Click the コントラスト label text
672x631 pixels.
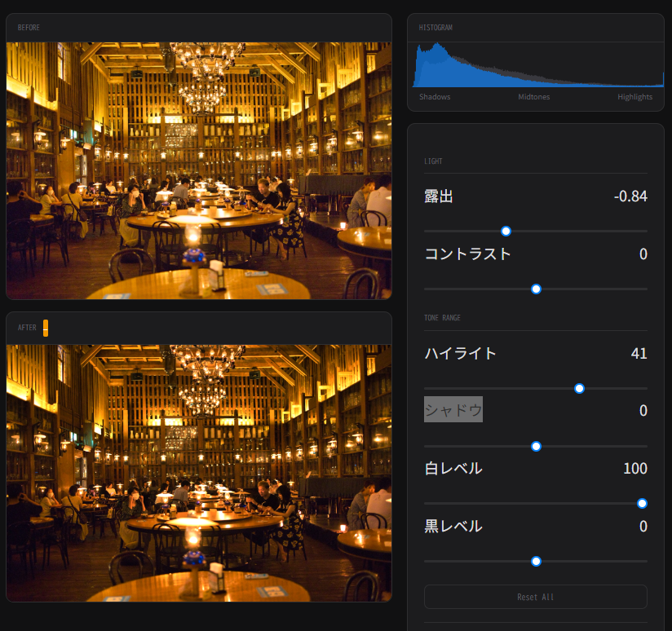pyautogui.click(x=468, y=254)
